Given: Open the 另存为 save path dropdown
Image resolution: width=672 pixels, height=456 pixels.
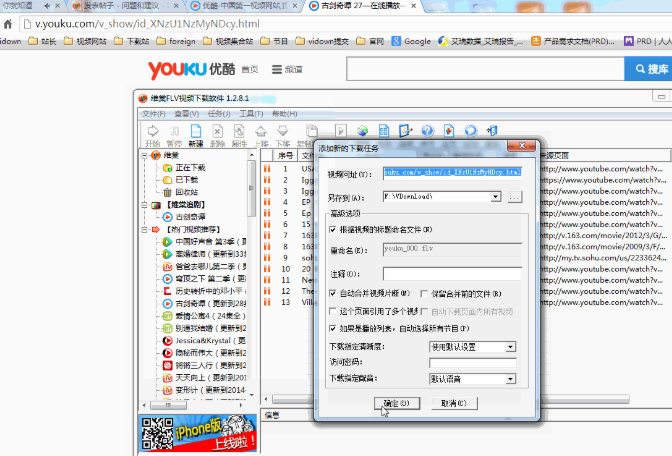Looking at the screenshot, I should coord(496,197).
